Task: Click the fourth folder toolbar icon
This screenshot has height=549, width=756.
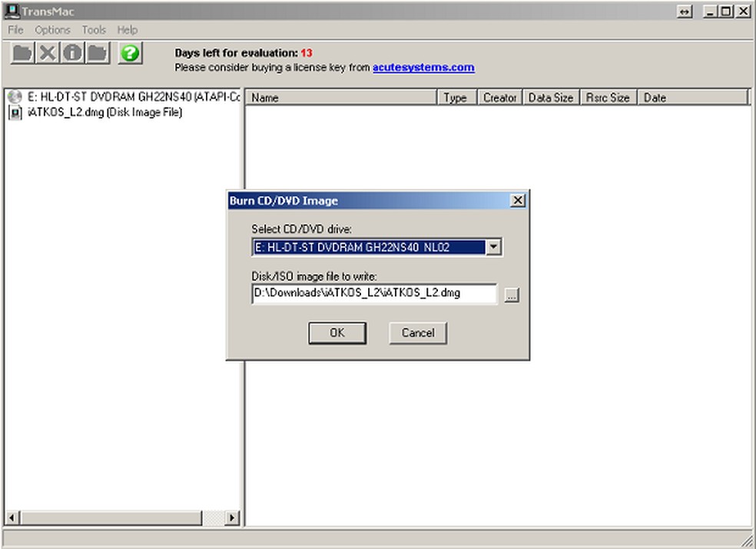Action: pos(98,52)
